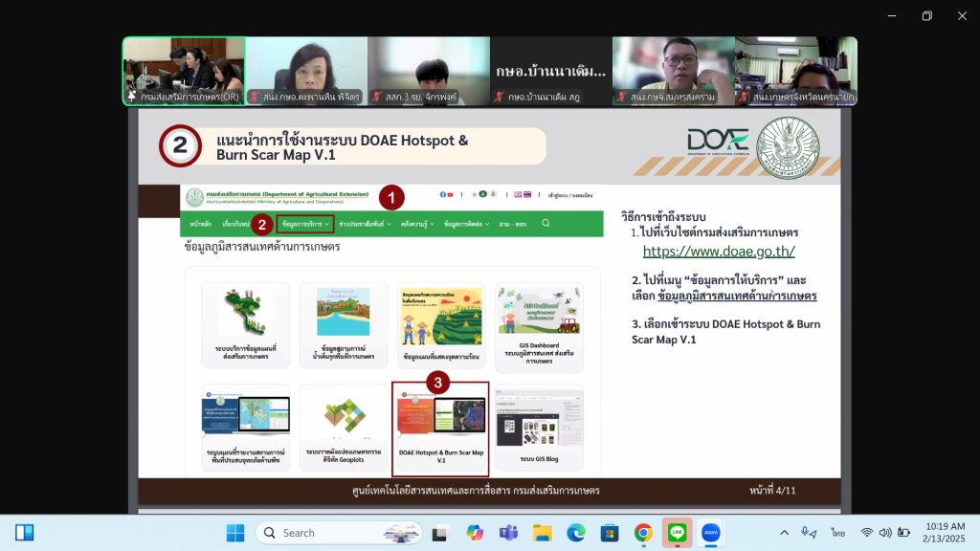Check the battery icon in system tray
This screenshot has width=980, height=551.
[x=903, y=533]
